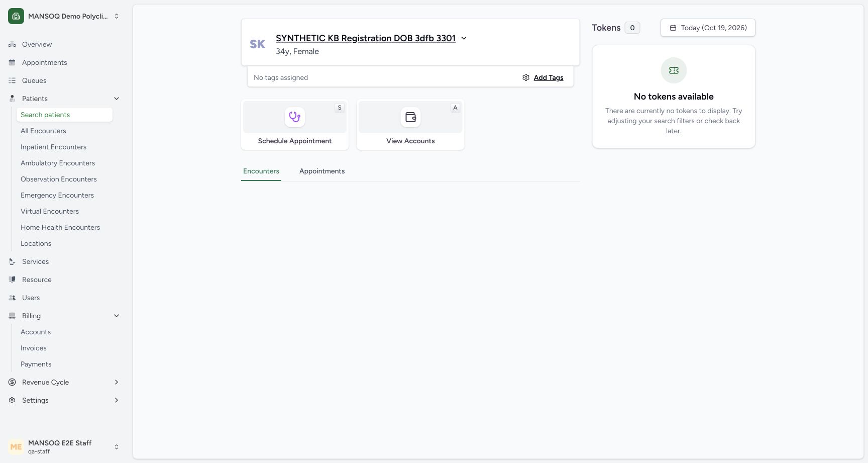Collapse the Patients section chevron
Screen dimensions: 868x463
click(x=117, y=99)
